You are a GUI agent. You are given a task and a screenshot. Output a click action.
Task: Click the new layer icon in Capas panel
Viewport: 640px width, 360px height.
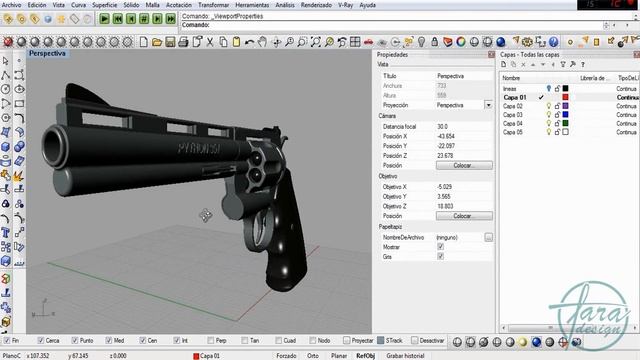(x=504, y=64)
